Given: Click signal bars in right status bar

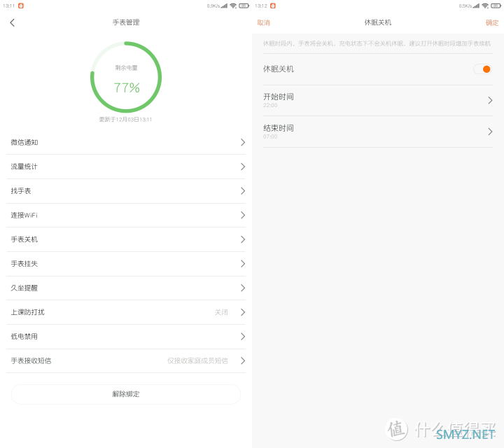Looking at the screenshot, I should (476, 6).
